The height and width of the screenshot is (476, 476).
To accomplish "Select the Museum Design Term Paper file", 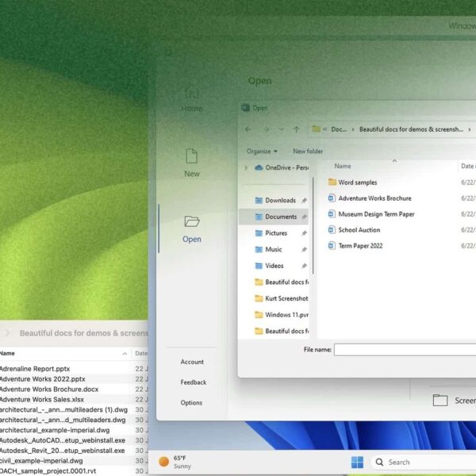I will (x=376, y=214).
